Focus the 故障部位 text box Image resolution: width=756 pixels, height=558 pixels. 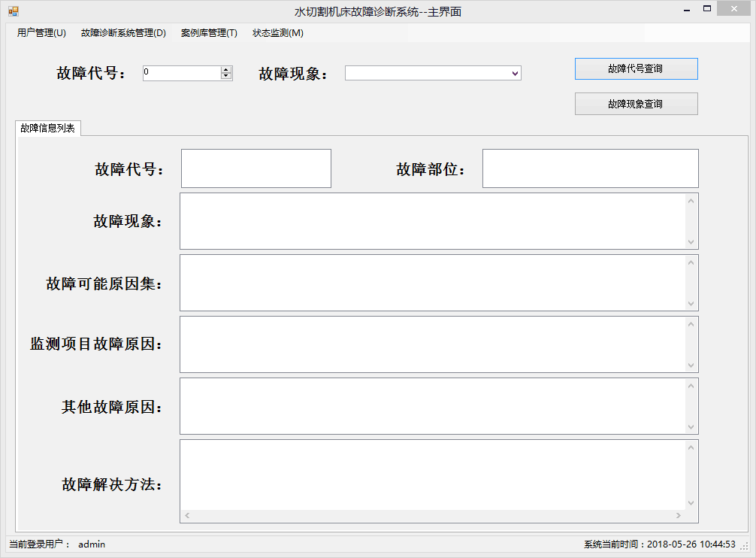[590, 168]
